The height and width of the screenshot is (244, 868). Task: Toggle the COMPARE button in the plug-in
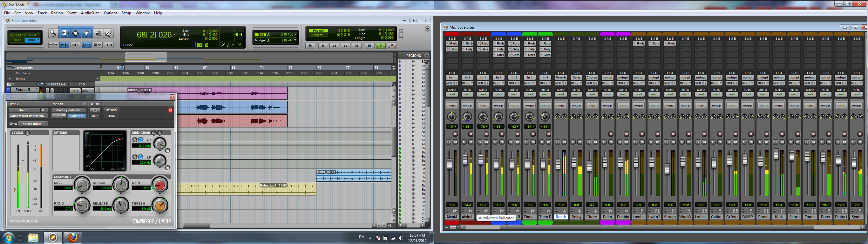(x=77, y=116)
